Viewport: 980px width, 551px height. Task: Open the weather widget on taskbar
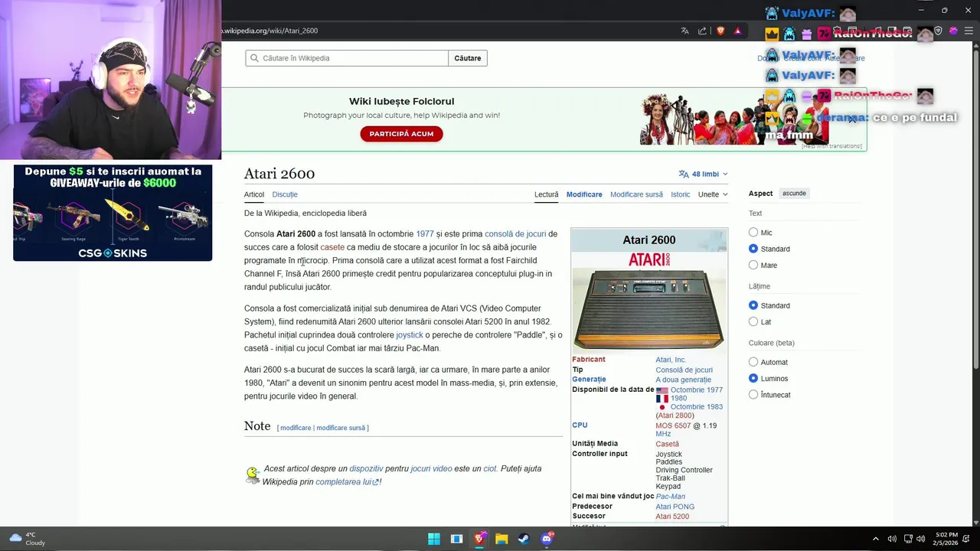[27, 539]
